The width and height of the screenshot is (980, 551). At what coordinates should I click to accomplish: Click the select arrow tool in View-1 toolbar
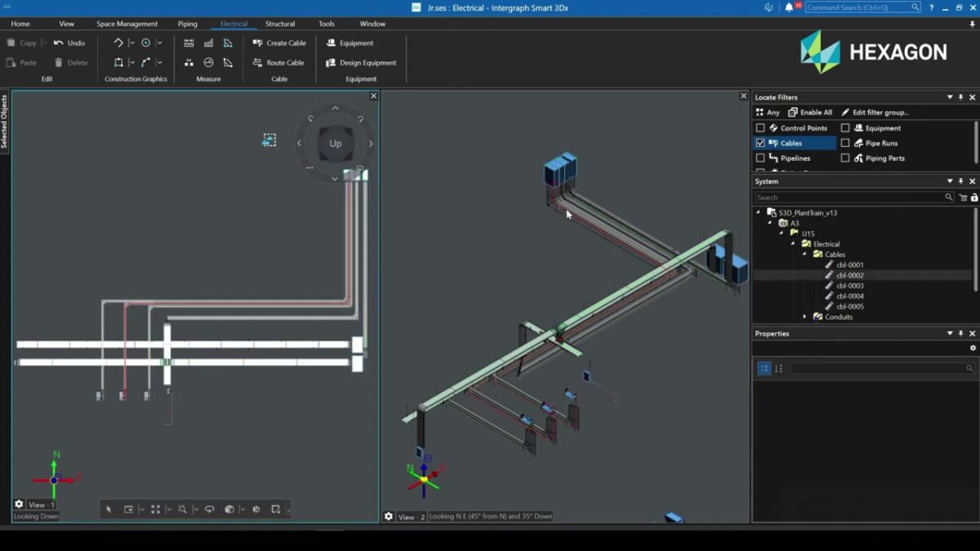click(109, 509)
